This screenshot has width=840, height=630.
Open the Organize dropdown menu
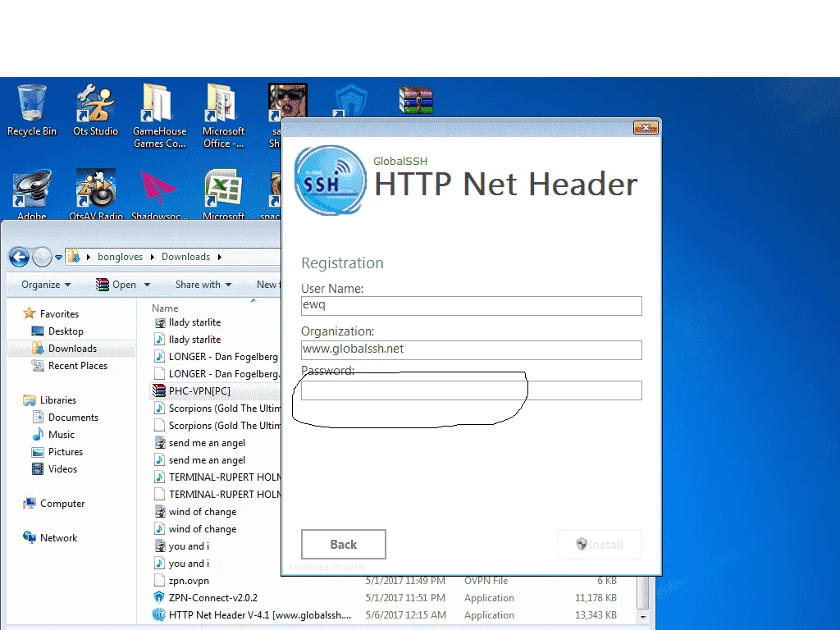(46, 285)
